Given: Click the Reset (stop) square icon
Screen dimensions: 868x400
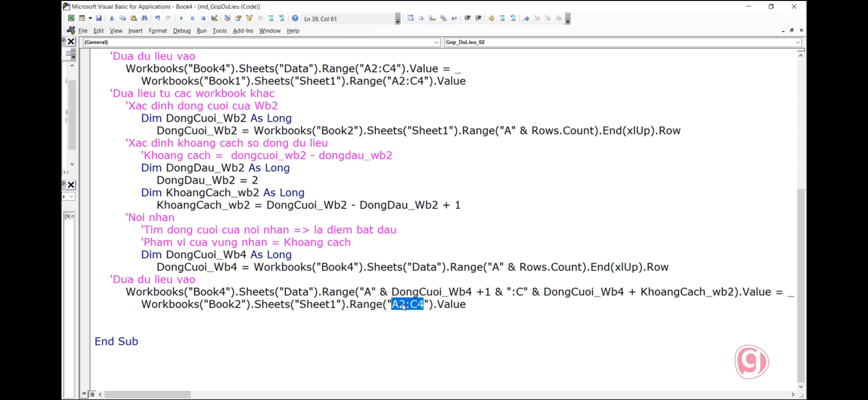Looking at the screenshot, I should coord(203,19).
